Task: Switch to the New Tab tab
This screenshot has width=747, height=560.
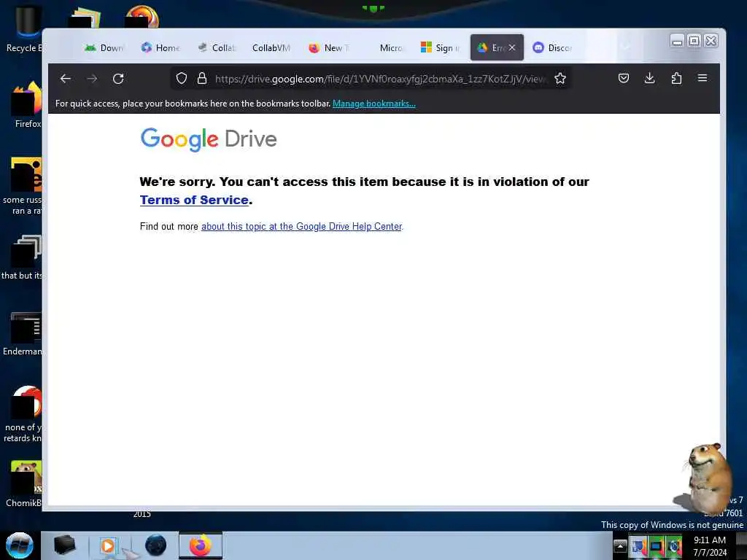Action: [329, 47]
